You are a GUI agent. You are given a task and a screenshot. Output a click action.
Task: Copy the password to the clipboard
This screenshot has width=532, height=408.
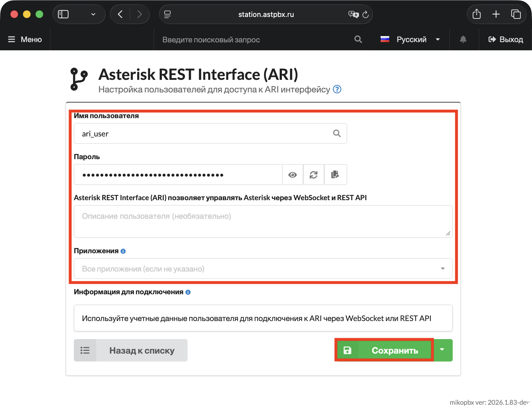(x=335, y=175)
